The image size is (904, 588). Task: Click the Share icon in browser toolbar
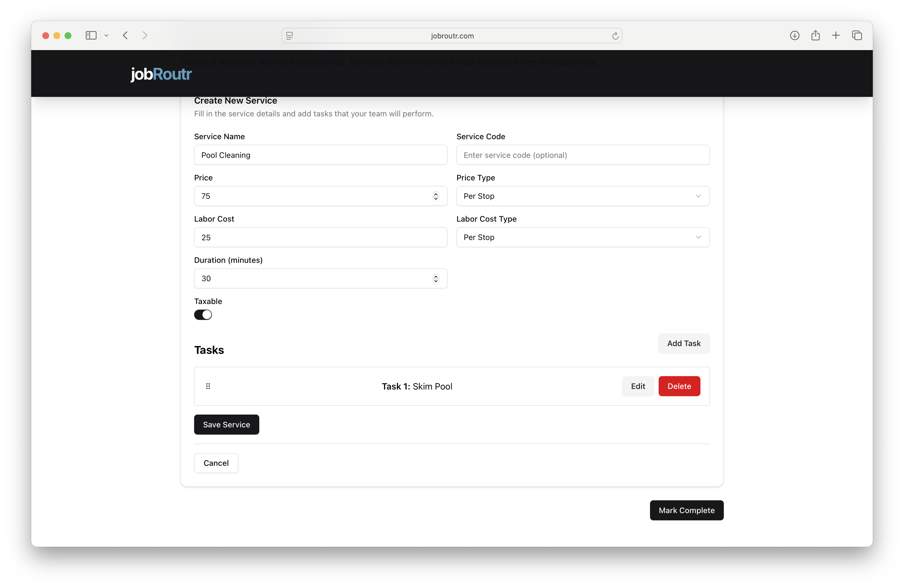[816, 35]
